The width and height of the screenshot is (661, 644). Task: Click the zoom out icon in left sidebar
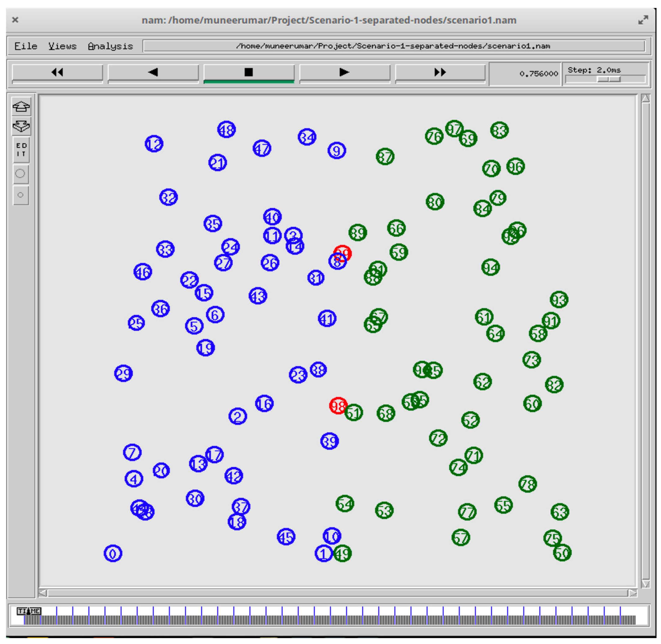(21, 126)
